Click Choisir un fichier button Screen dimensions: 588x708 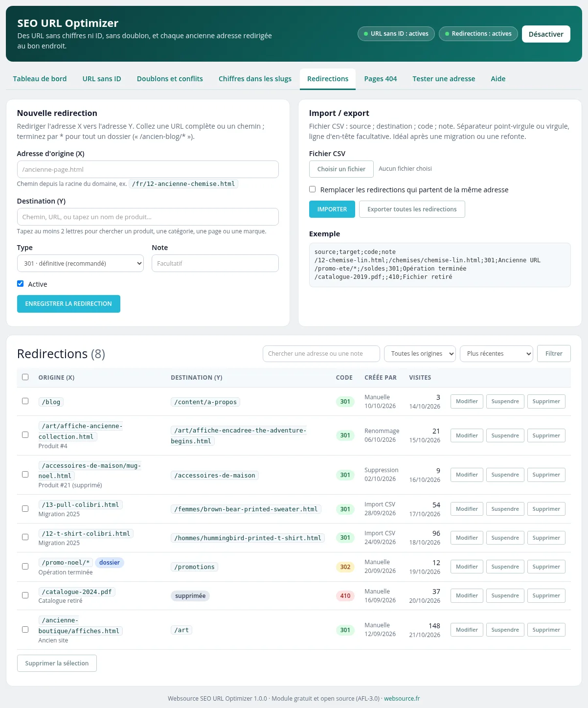click(341, 169)
